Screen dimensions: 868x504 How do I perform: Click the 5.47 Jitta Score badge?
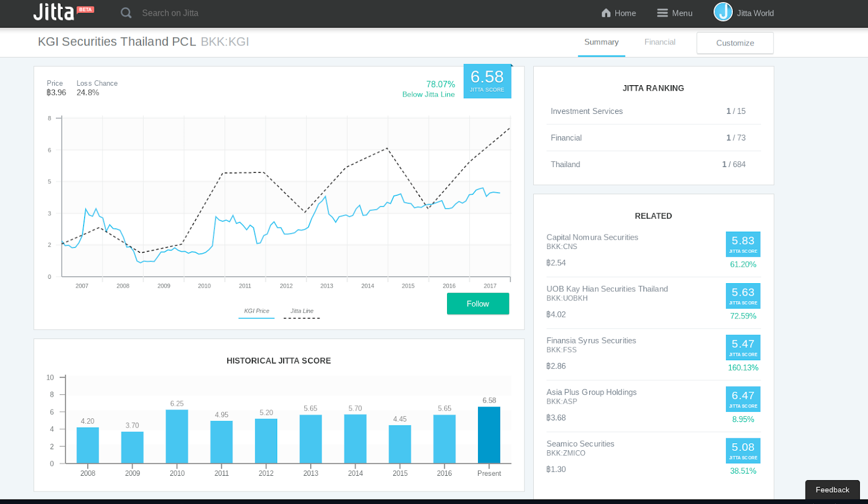(x=743, y=347)
